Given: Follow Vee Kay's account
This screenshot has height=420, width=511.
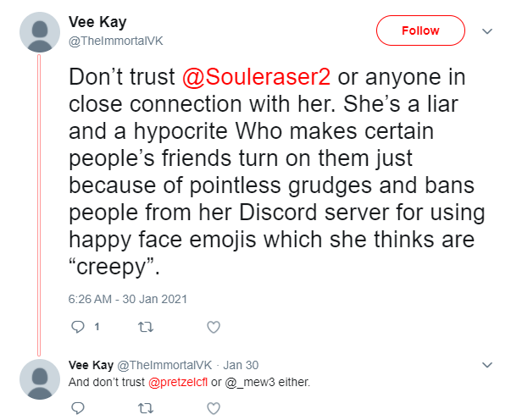Looking at the screenshot, I should click(x=420, y=30).
